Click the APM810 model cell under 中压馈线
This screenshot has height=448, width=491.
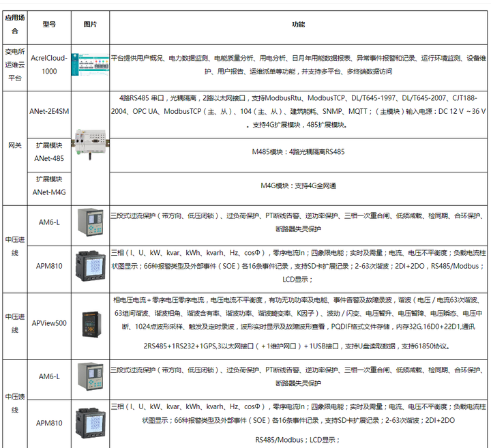49,423
